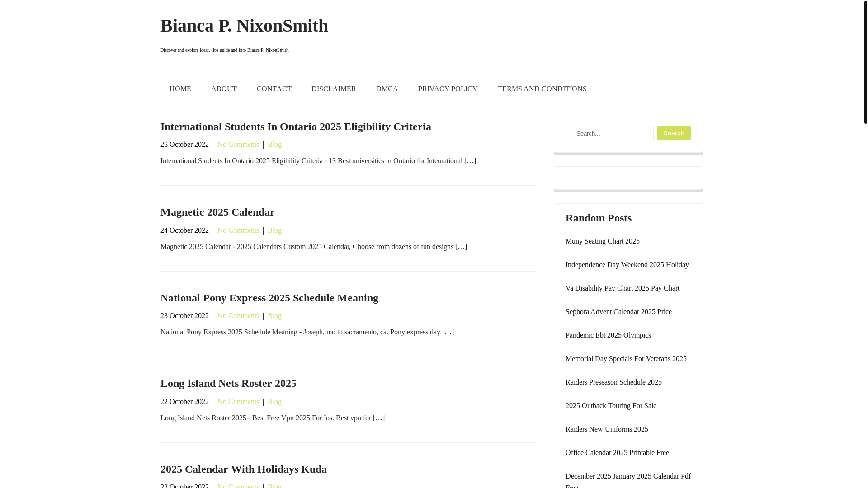Image resolution: width=868 pixels, height=488 pixels.
Task: Focus the Search input field
Action: (x=609, y=133)
